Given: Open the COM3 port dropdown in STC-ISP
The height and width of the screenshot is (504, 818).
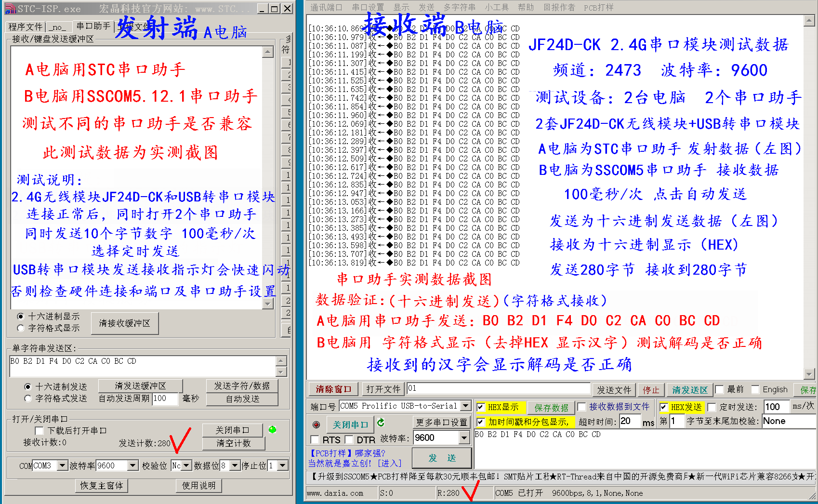Looking at the screenshot, I should point(62,465).
